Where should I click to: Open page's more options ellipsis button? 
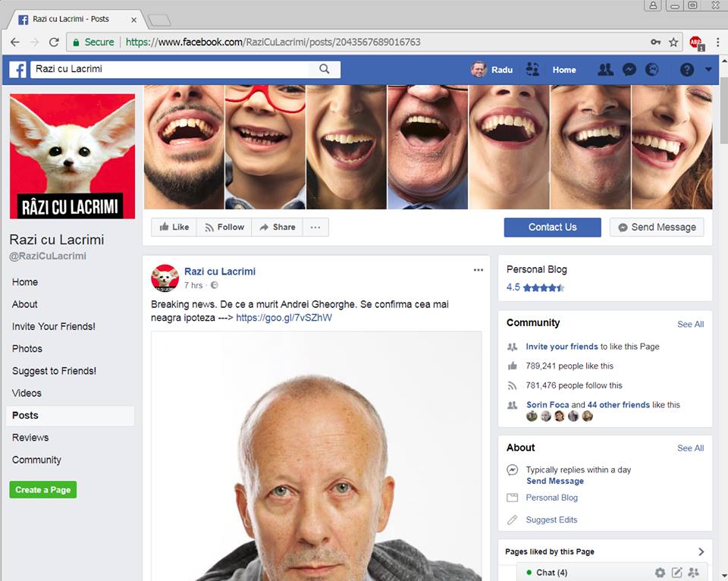point(315,227)
